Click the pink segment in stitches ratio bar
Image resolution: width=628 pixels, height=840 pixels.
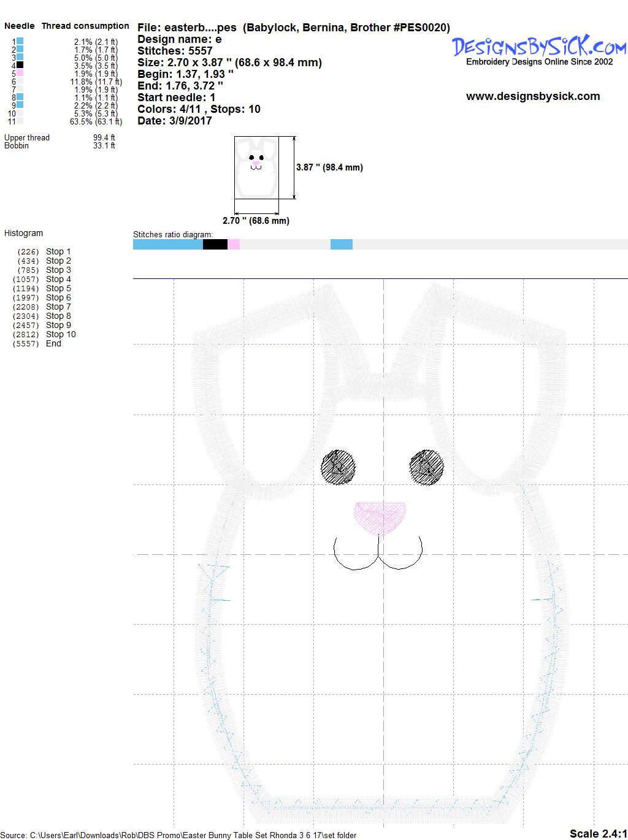point(234,245)
